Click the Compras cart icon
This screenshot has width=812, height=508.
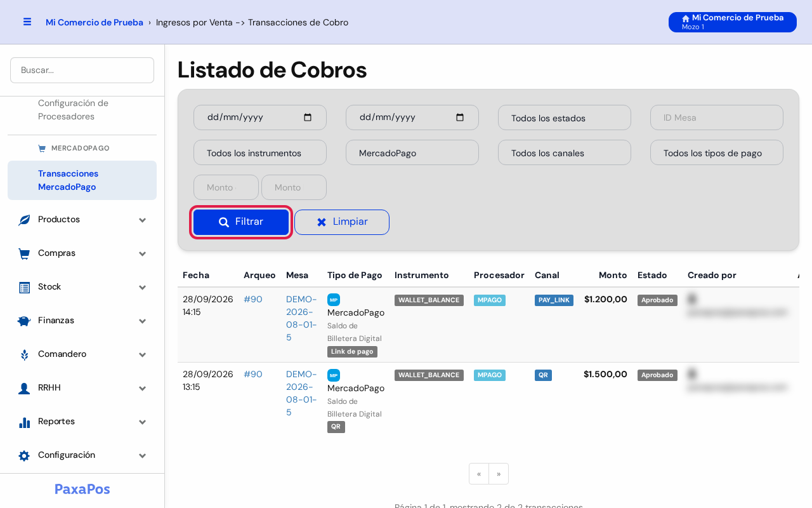[x=24, y=253]
